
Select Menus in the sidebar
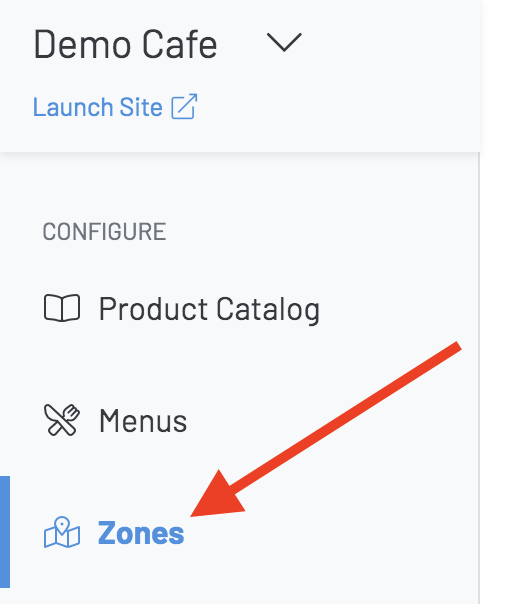pyautogui.click(x=115, y=420)
